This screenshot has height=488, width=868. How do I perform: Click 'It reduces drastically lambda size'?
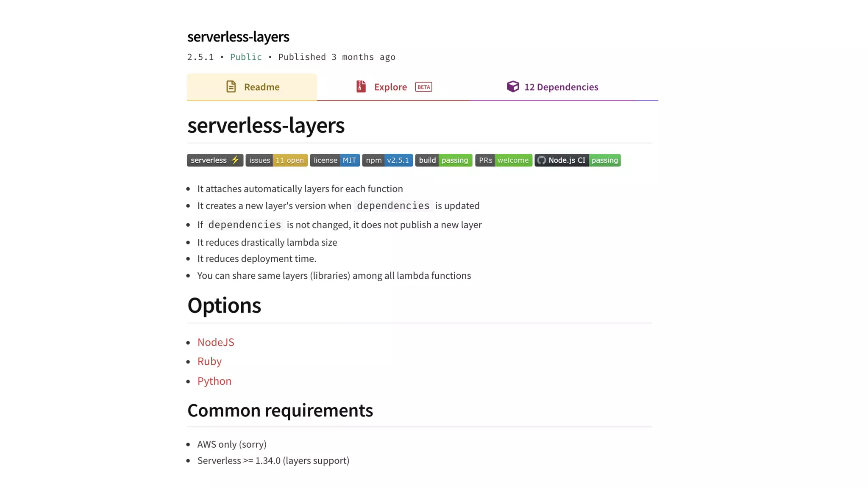267,242
